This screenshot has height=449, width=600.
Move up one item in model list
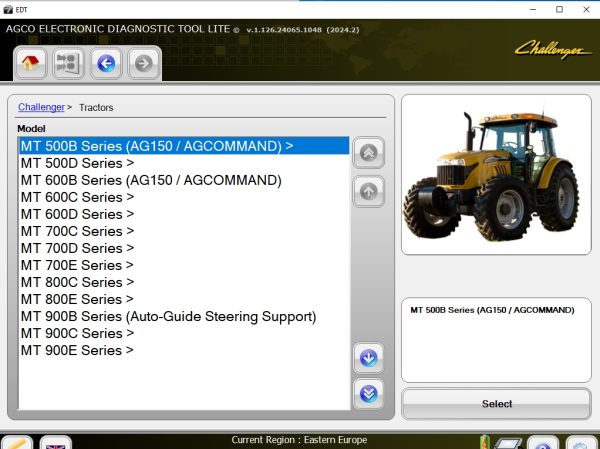(368, 191)
